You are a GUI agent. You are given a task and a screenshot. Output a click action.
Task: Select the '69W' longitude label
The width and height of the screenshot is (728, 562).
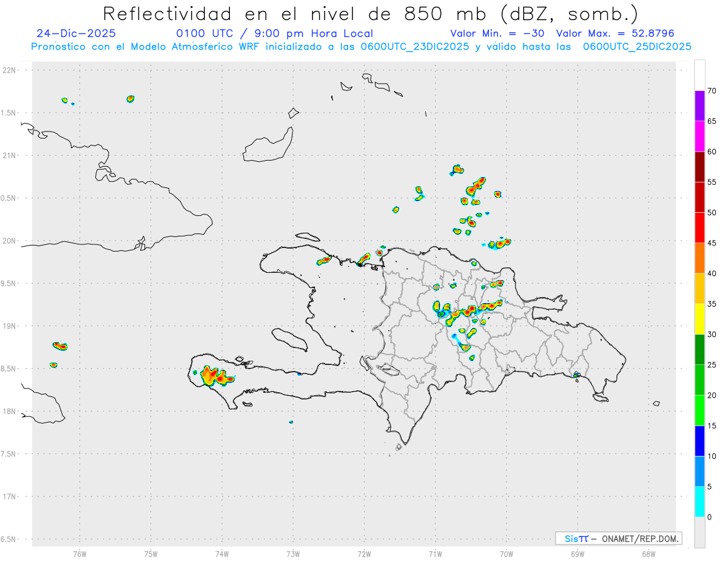click(x=578, y=554)
